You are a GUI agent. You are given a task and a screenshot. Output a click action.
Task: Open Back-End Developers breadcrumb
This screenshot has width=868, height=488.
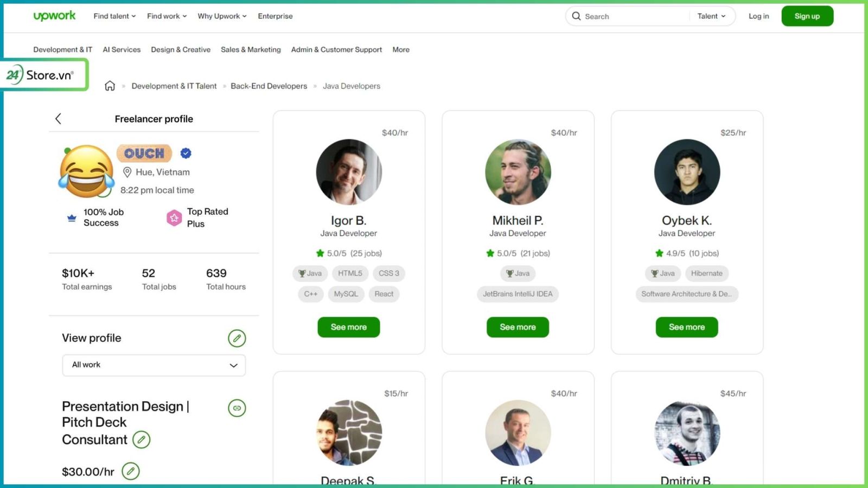269,86
